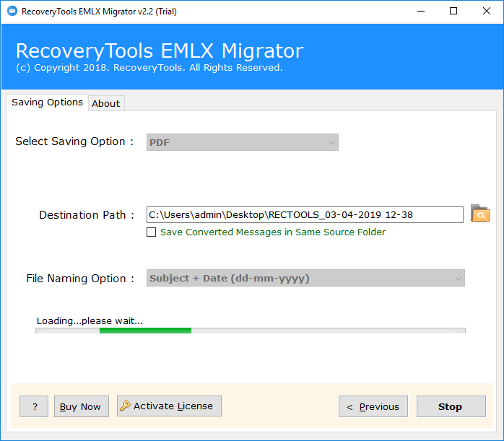Click the green loading progress bar
Image resolution: width=504 pixels, height=441 pixels.
tap(145, 331)
